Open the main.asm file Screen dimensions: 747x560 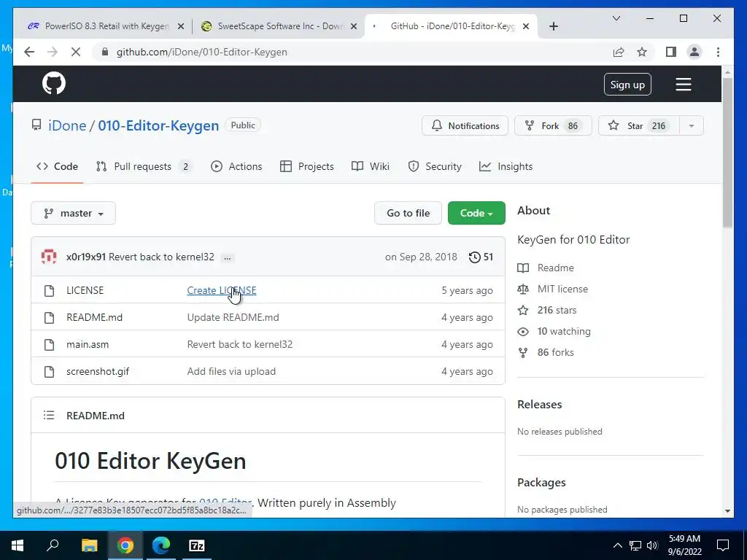88,344
